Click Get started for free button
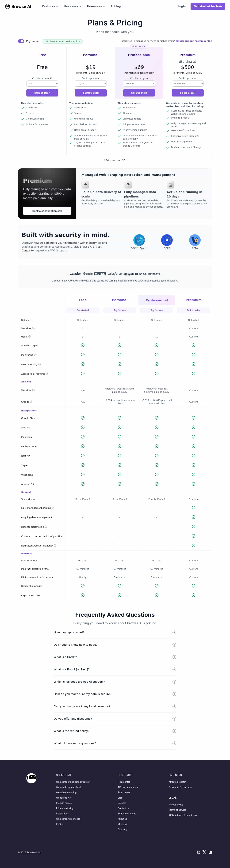This screenshot has width=230, height=868. click(207, 6)
